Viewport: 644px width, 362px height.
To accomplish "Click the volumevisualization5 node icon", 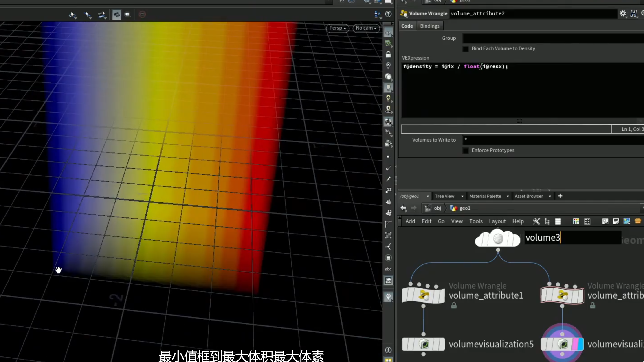I will [423, 344].
